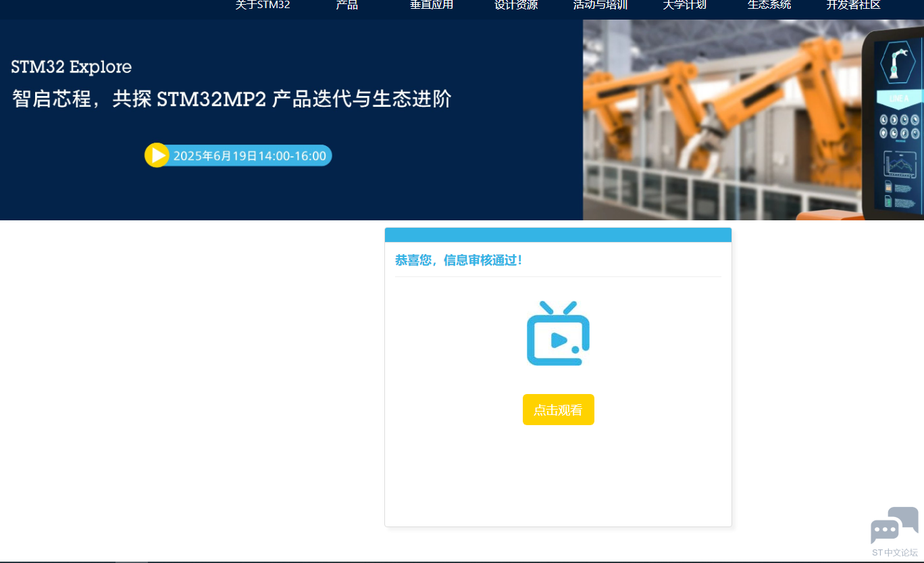Open the 生态系统 navigation menu
924x563 pixels.
pos(769,5)
